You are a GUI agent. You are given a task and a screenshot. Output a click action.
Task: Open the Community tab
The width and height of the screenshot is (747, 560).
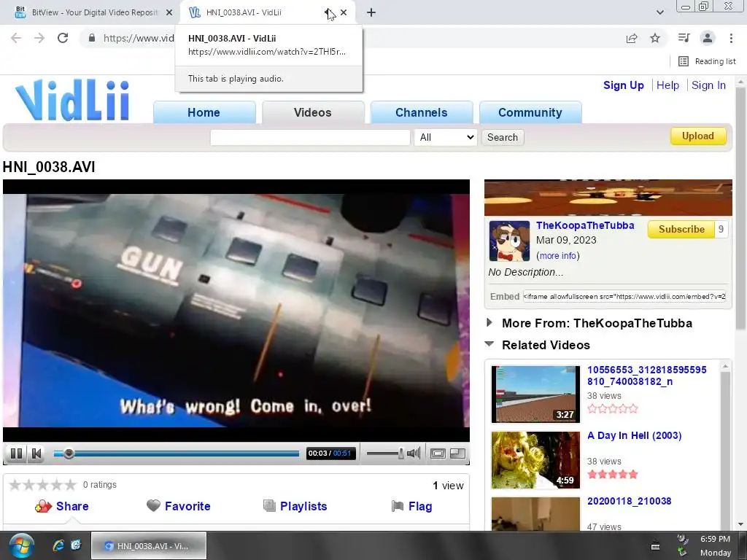530,112
